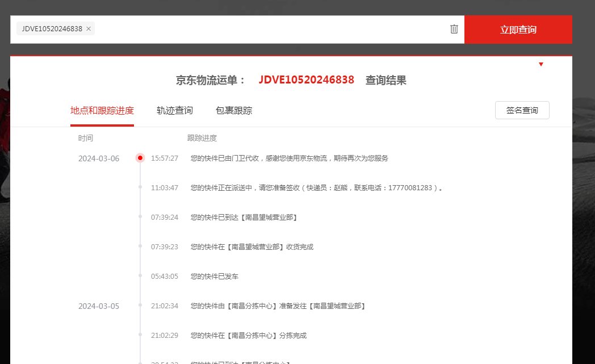
Task: Click the courier 赵熊 delivering message
Action: (x=317, y=188)
